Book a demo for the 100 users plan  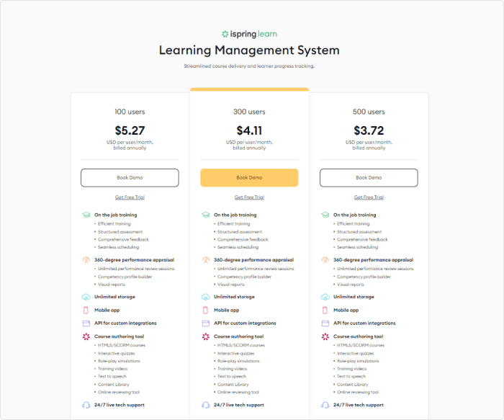(x=130, y=177)
